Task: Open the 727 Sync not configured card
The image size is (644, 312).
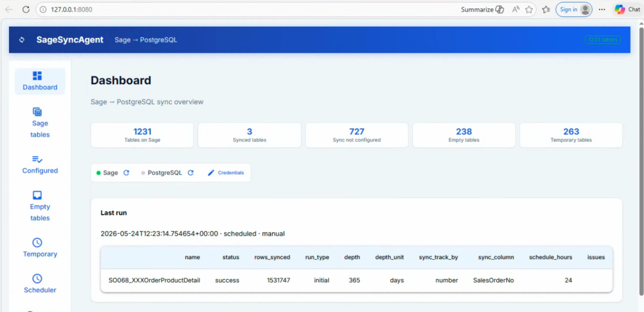Action: [357, 135]
